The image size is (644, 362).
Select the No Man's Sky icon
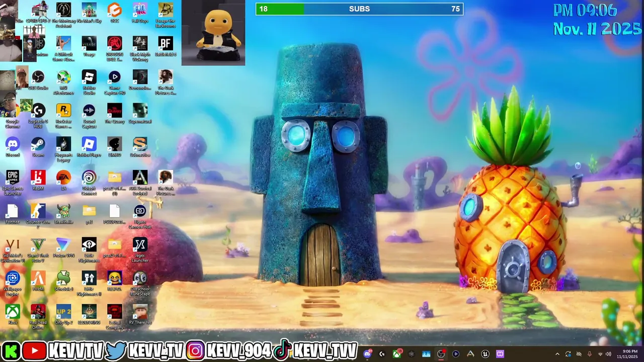click(89, 13)
